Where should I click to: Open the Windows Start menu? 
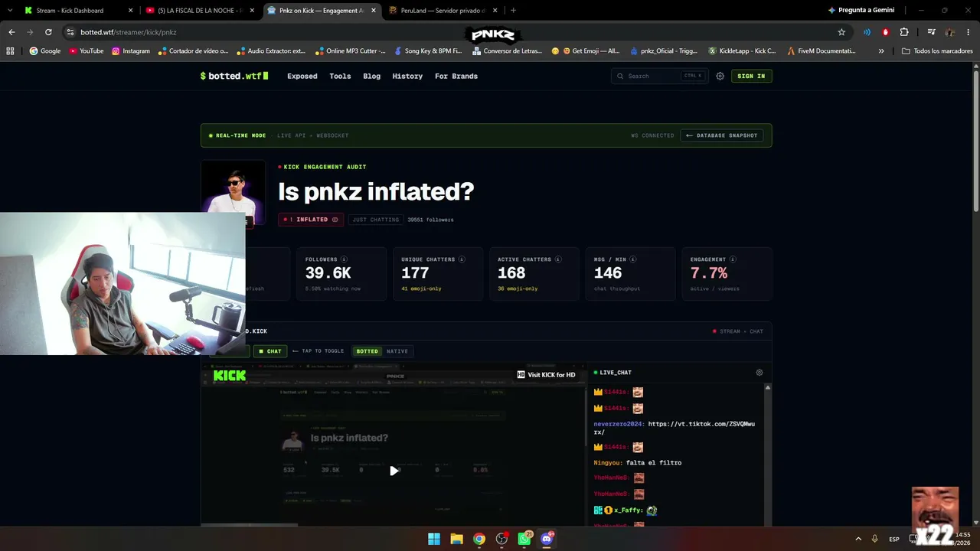(x=434, y=539)
